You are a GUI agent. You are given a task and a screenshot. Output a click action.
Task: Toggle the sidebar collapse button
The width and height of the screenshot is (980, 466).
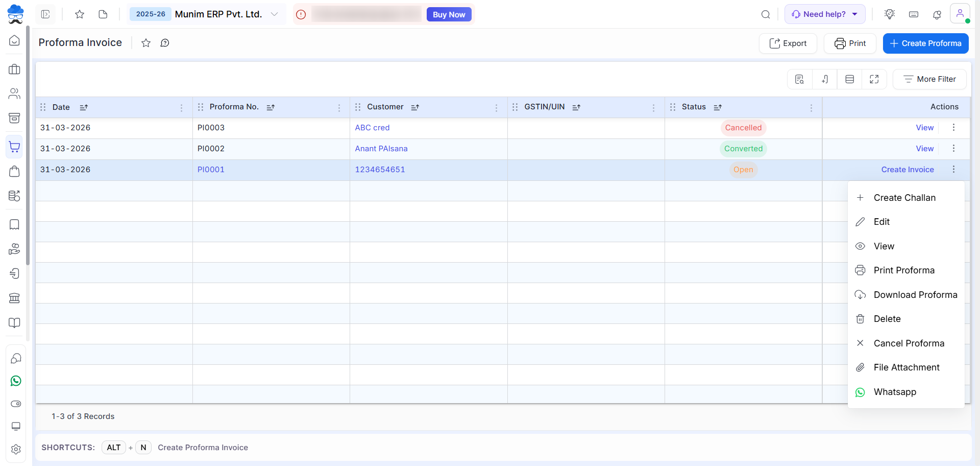point(45,14)
